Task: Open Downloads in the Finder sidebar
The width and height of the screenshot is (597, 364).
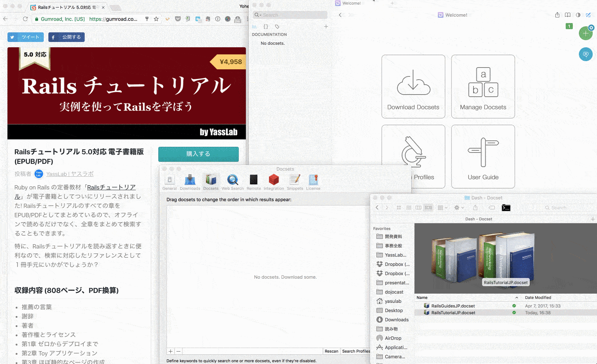Action: coord(392,320)
